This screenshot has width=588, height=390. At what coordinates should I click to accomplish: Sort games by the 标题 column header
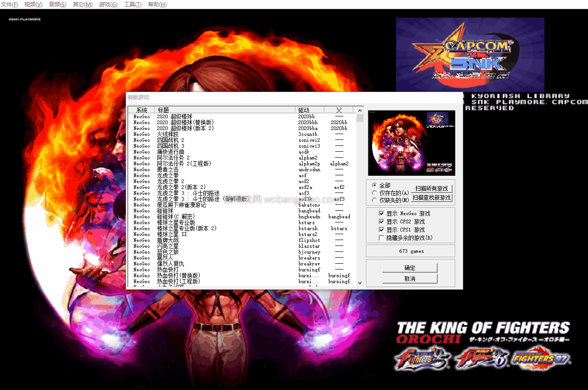[x=226, y=110]
